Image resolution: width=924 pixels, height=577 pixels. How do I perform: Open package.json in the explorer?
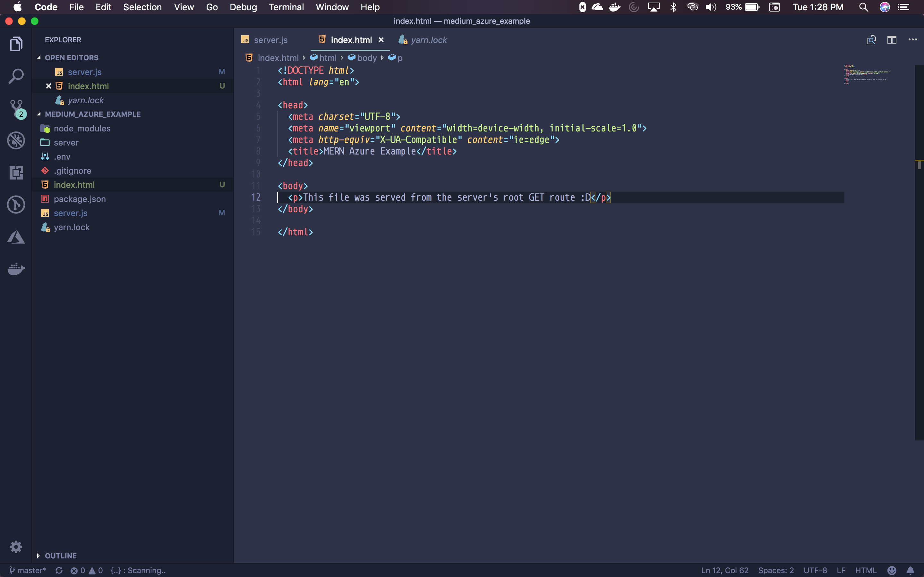point(80,199)
